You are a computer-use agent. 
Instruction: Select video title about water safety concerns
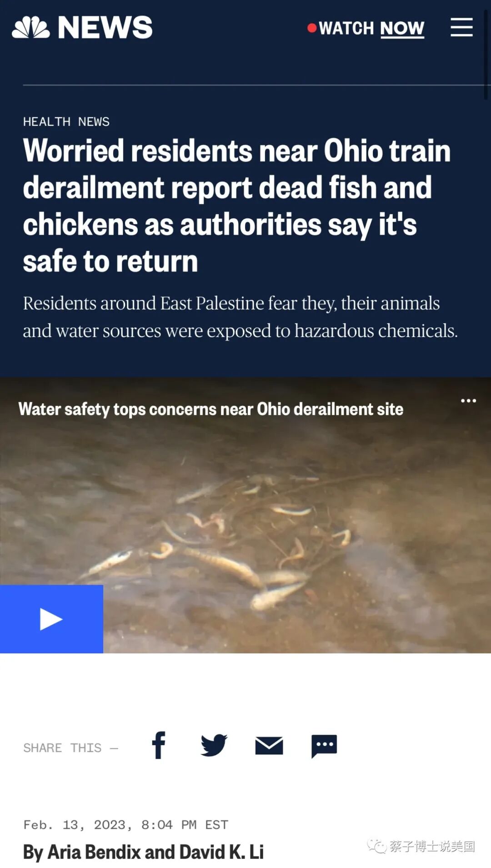pyautogui.click(x=211, y=409)
